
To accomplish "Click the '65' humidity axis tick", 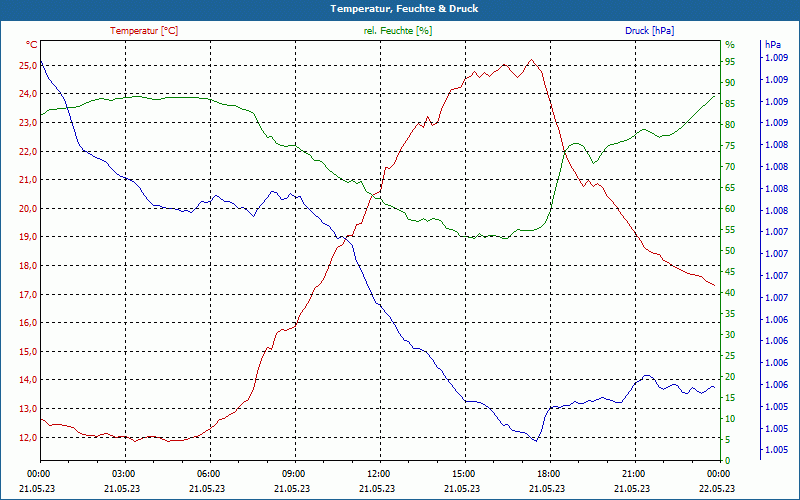I will point(730,188).
